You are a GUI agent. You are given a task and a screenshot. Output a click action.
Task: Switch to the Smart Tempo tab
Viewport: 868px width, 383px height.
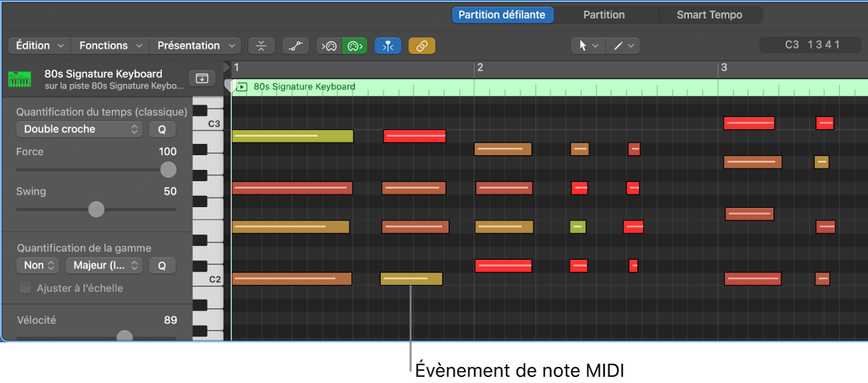709,15
